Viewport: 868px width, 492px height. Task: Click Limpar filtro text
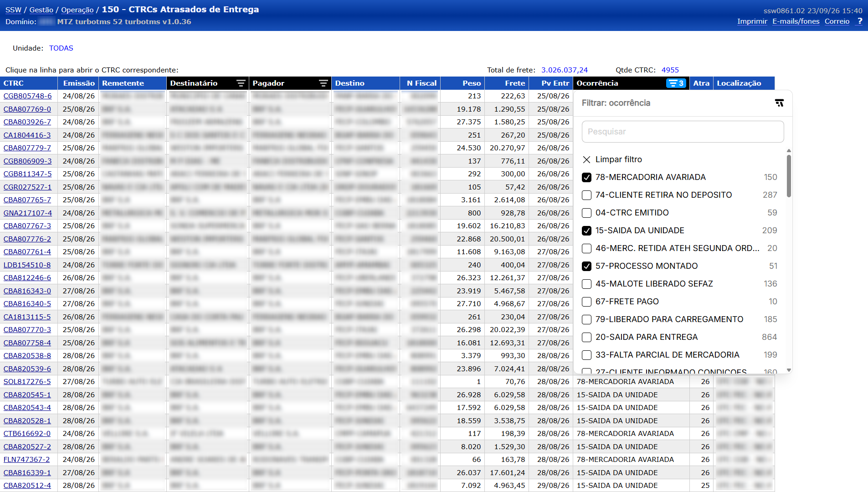[619, 159]
